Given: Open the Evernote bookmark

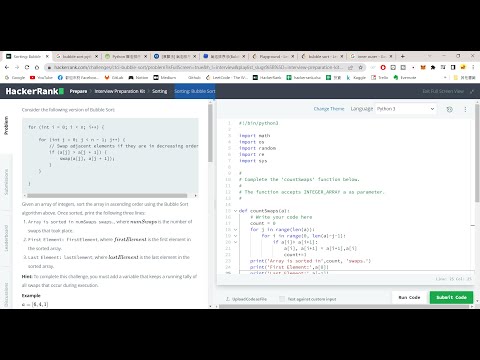Looking at the screenshot, I should 405,77.
